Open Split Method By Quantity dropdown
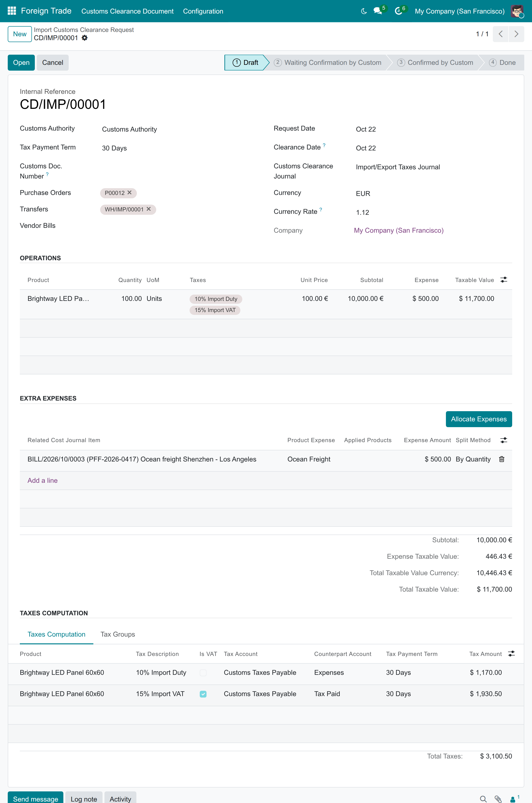 coord(473,459)
